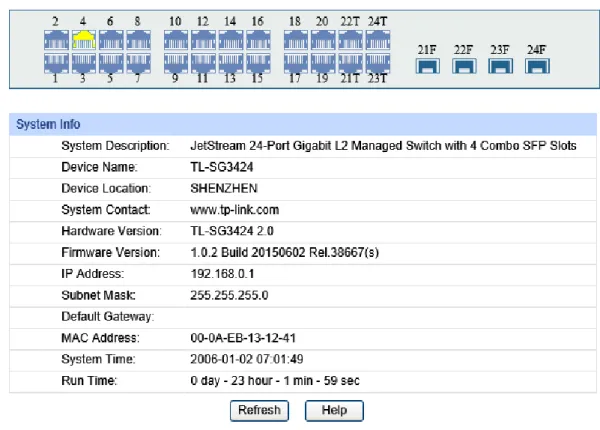Click port 13 icon
This screenshot has height=430, width=600.
pos(231,63)
